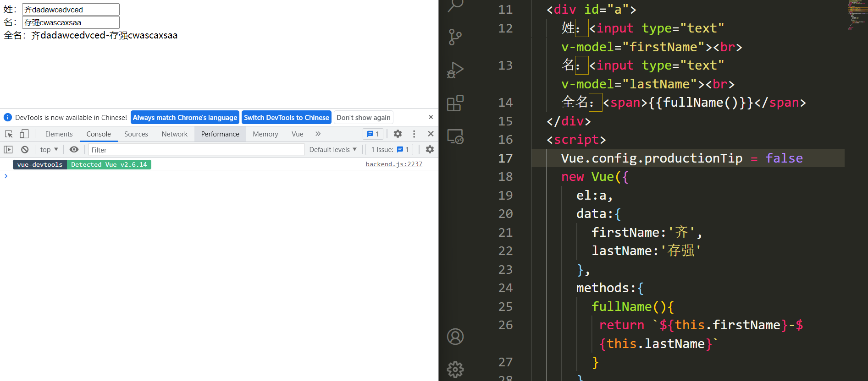Click the VS Code minimap preview

[857, 15]
